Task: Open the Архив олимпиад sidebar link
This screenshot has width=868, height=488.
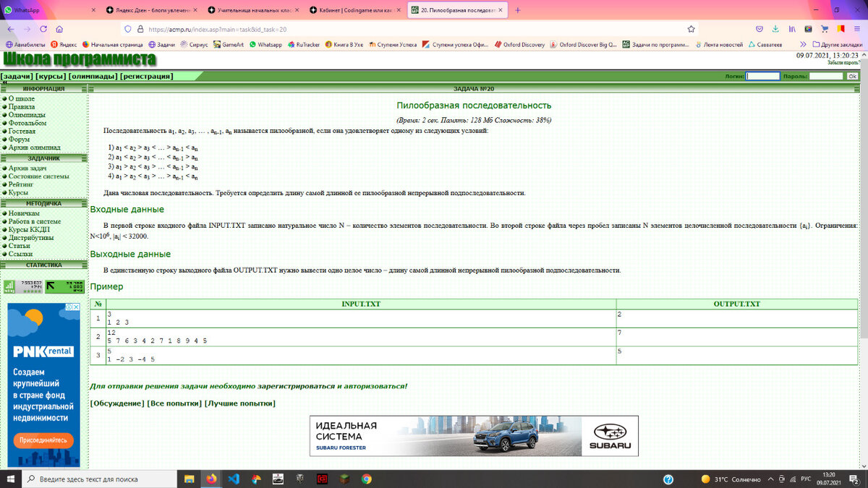Action: coord(35,147)
